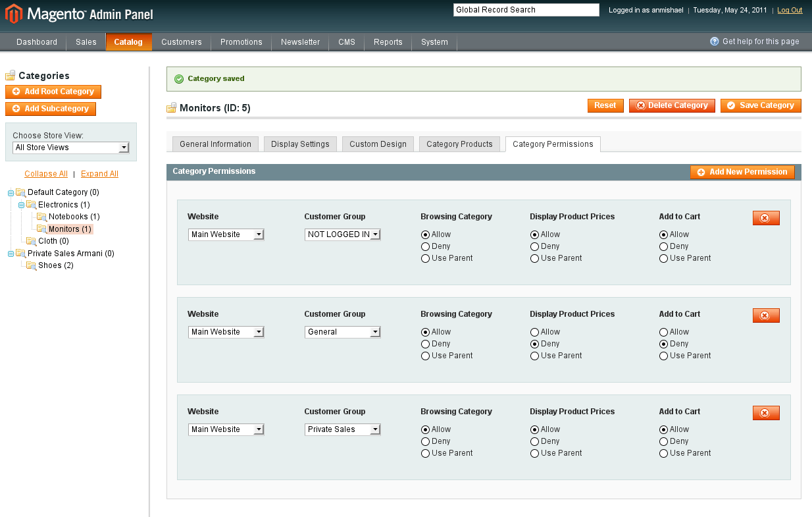The height and width of the screenshot is (517, 812).
Task: Set NOT LOGGED IN Browsing Category to Deny
Action: pyautogui.click(x=425, y=246)
